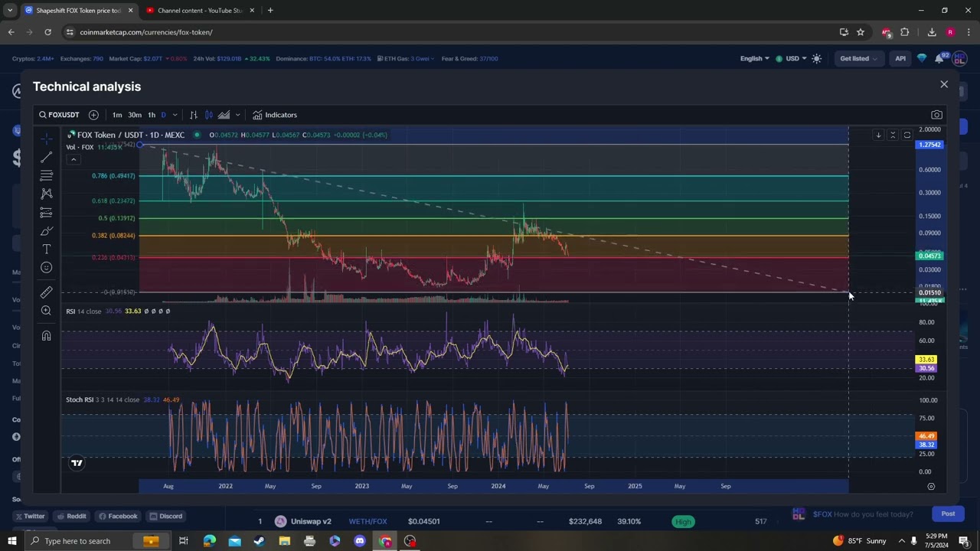The width and height of the screenshot is (980, 551).
Task: Select the brush drawing tool
Action: point(46,230)
